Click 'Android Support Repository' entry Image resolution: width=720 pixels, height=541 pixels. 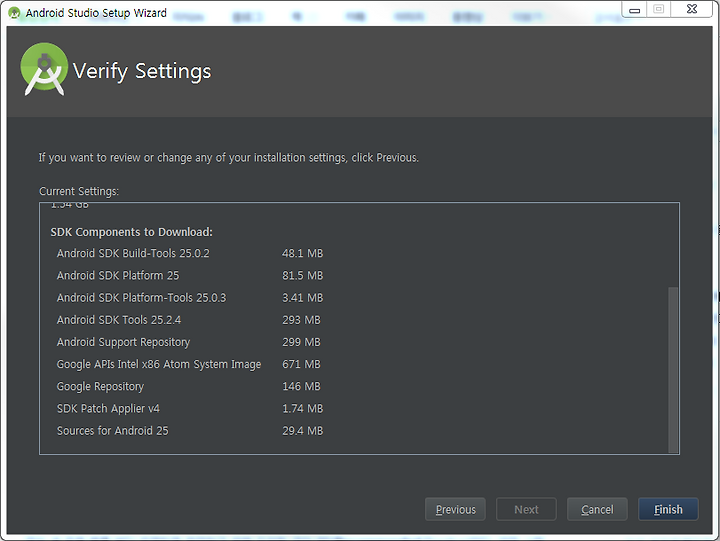click(x=124, y=342)
